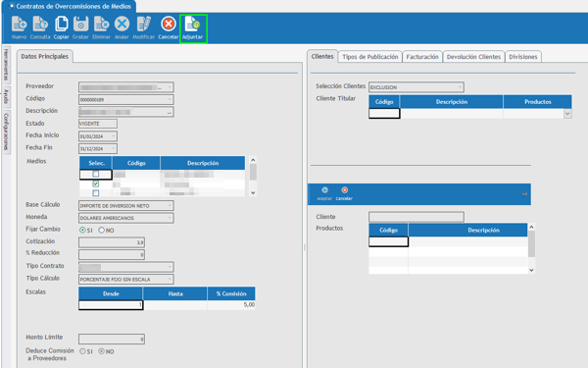Open the Fecha Inicio date dropdown
Image resolution: width=588 pixels, height=368 pixels.
click(x=113, y=136)
